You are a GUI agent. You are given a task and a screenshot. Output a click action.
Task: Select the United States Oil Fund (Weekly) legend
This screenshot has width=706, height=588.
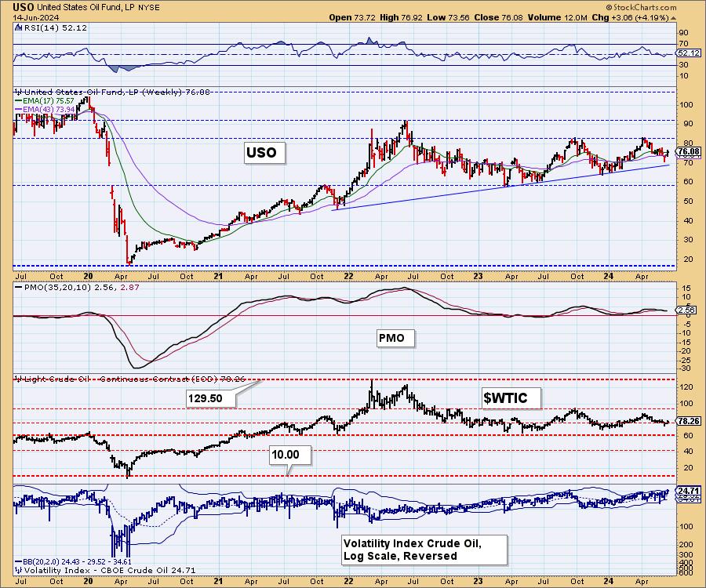tap(112, 92)
